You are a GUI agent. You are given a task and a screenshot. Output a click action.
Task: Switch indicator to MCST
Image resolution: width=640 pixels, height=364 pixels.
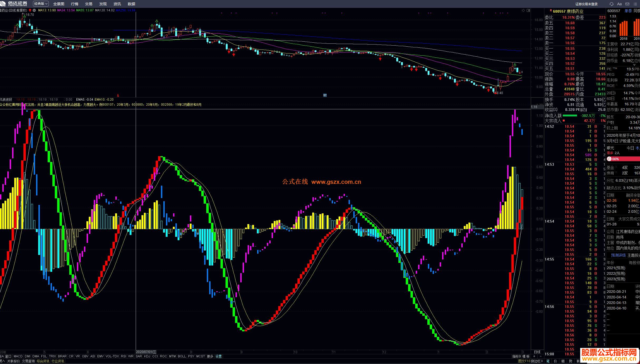click(201, 356)
